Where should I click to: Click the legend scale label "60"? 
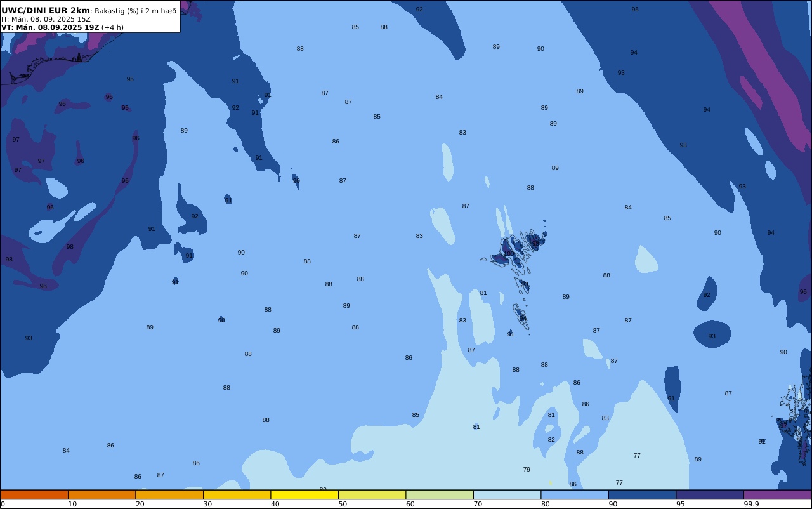coord(410,504)
